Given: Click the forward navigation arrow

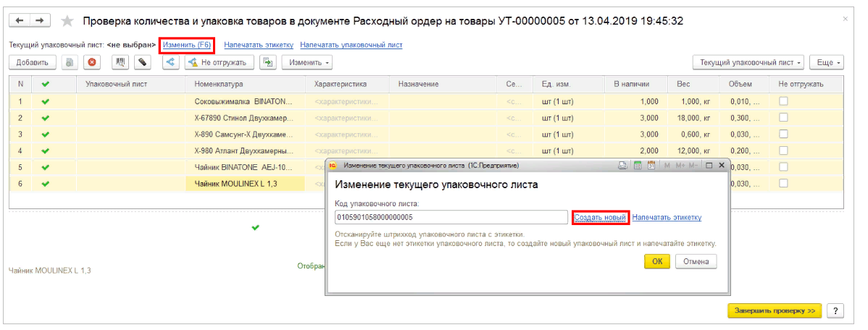Looking at the screenshot, I should (40, 20).
